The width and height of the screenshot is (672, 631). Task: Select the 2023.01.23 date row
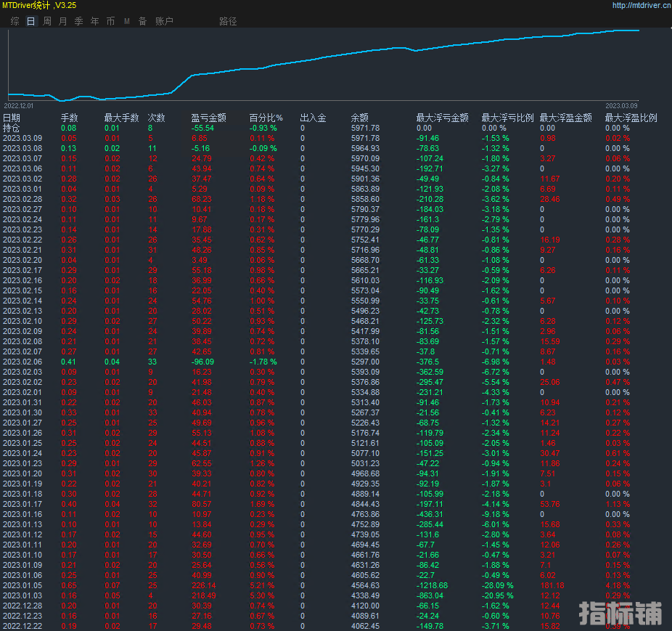coord(22,464)
